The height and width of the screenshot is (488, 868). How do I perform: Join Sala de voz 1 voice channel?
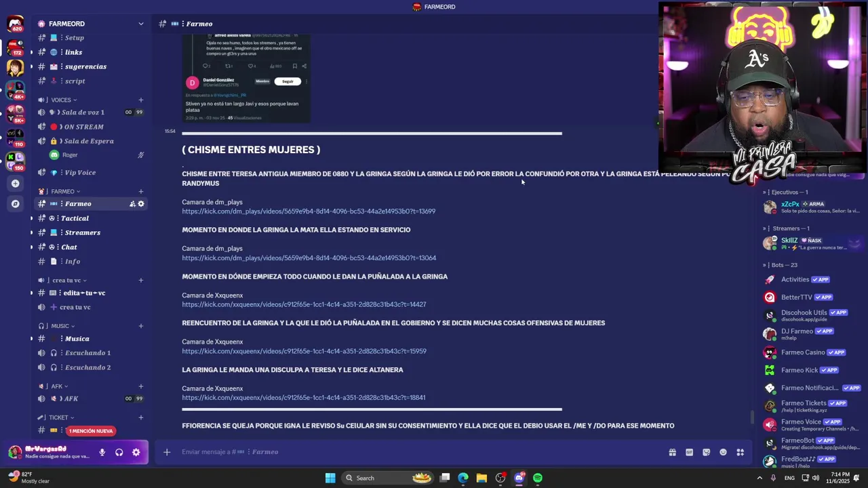coord(90,113)
